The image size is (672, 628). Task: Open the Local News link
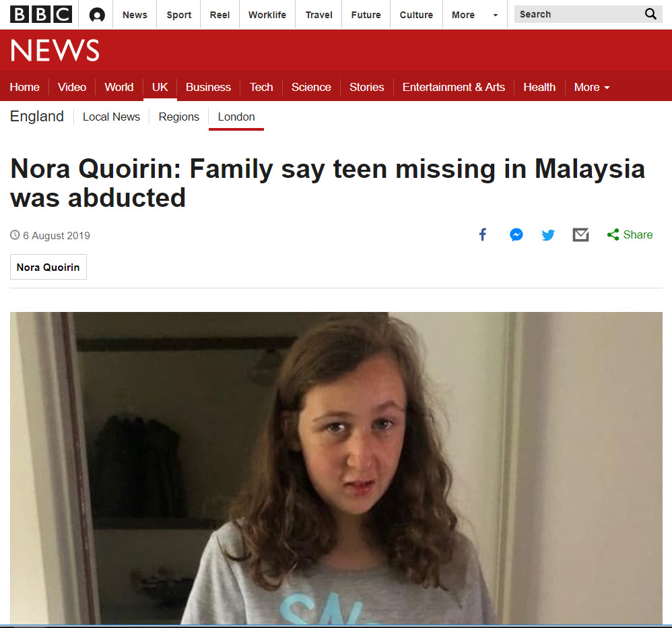(111, 117)
